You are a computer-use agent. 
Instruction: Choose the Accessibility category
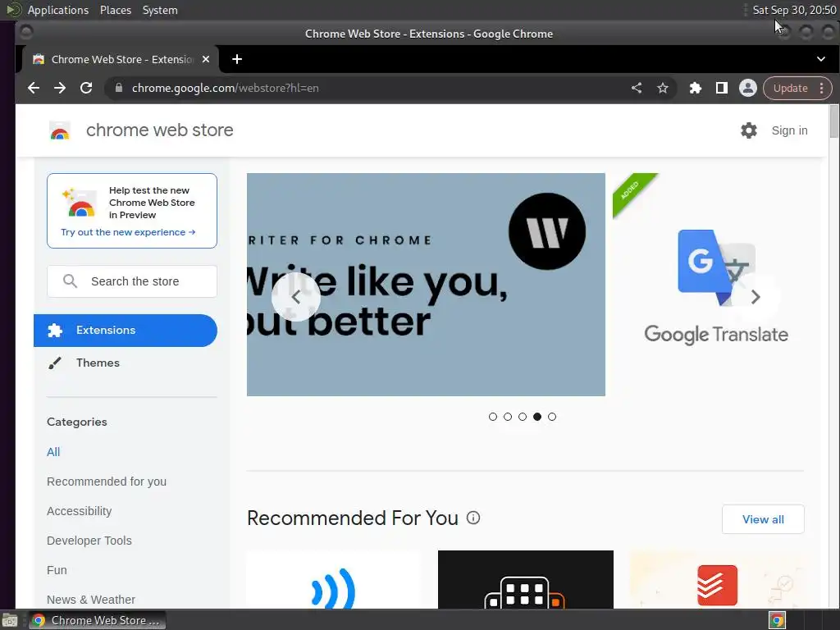[x=80, y=511]
